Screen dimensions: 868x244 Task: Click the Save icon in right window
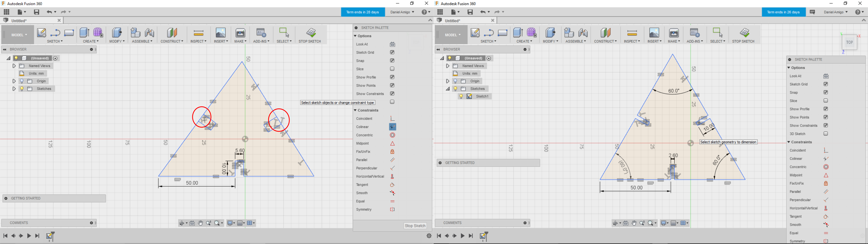[x=470, y=12]
